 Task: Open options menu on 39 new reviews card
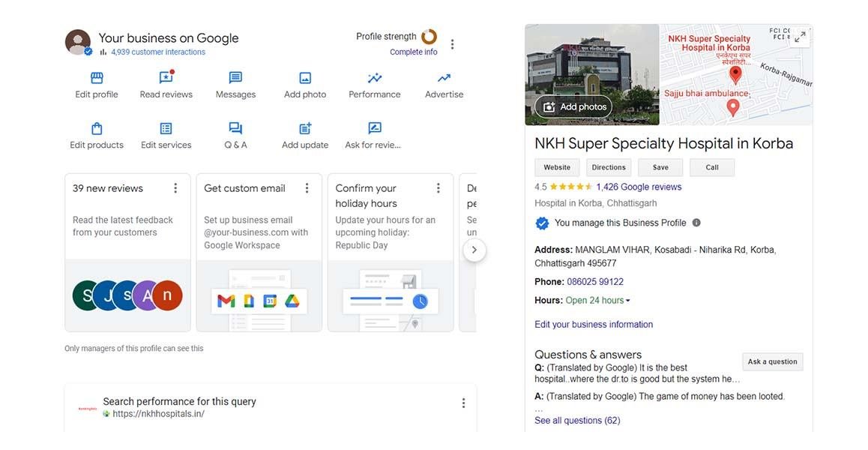click(x=175, y=188)
